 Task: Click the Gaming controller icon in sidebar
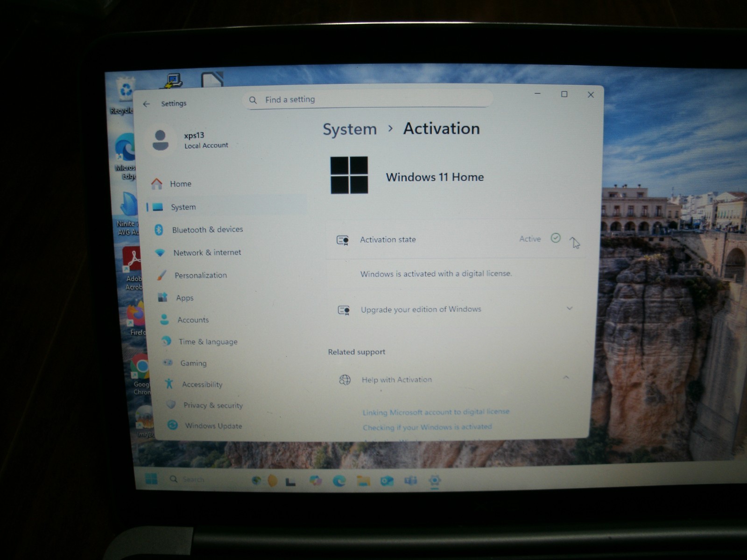point(168,363)
